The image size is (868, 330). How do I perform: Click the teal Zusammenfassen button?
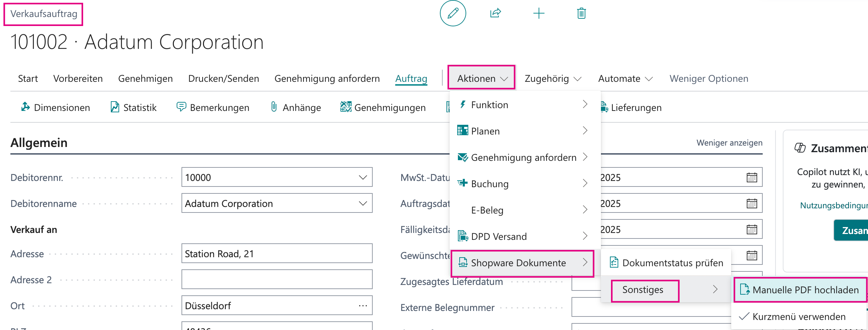click(851, 230)
